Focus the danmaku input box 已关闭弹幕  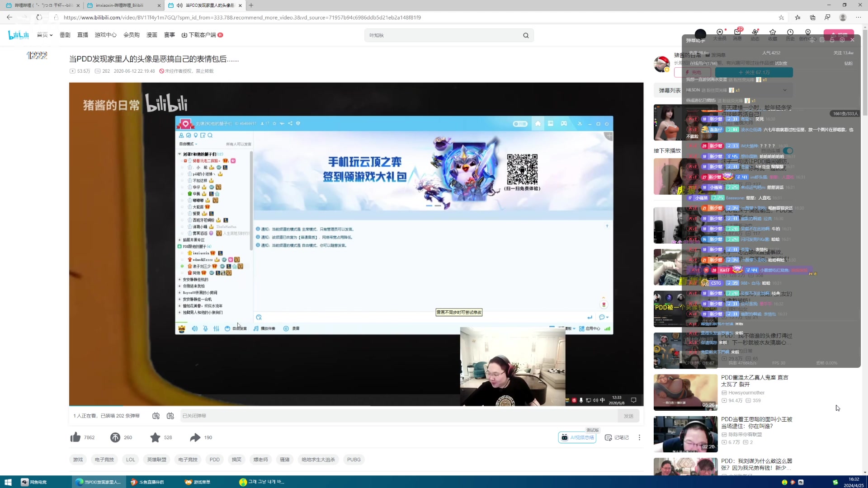(398, 416)
